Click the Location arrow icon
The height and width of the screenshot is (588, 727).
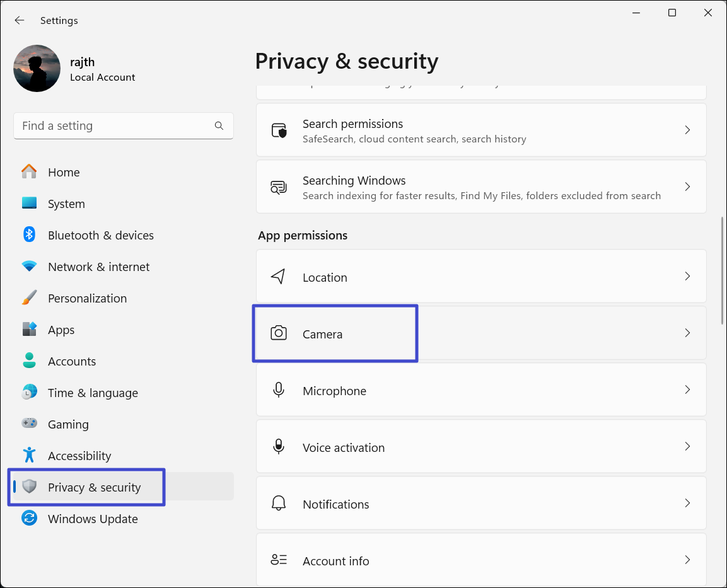[278, 277]
